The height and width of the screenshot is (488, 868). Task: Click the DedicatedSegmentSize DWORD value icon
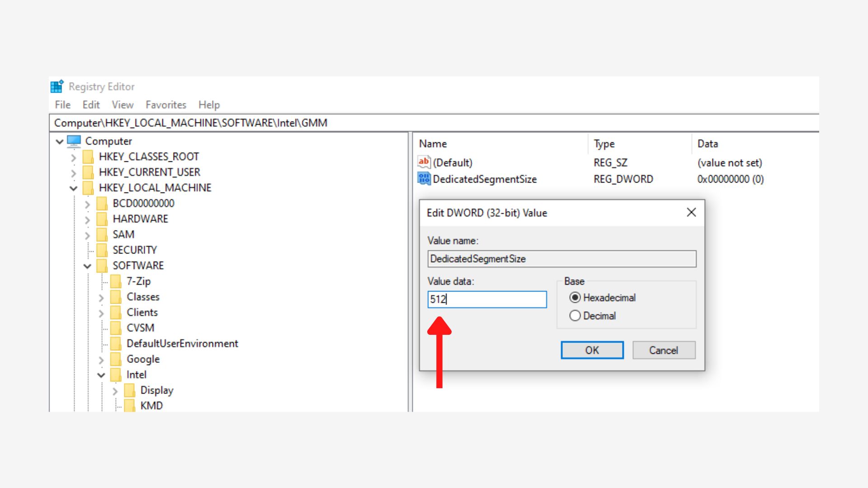(424, 179)
